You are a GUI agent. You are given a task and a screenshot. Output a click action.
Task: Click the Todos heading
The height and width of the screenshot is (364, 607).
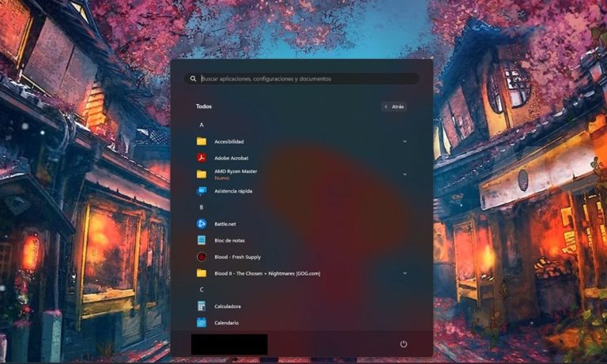tap(204, 107)
